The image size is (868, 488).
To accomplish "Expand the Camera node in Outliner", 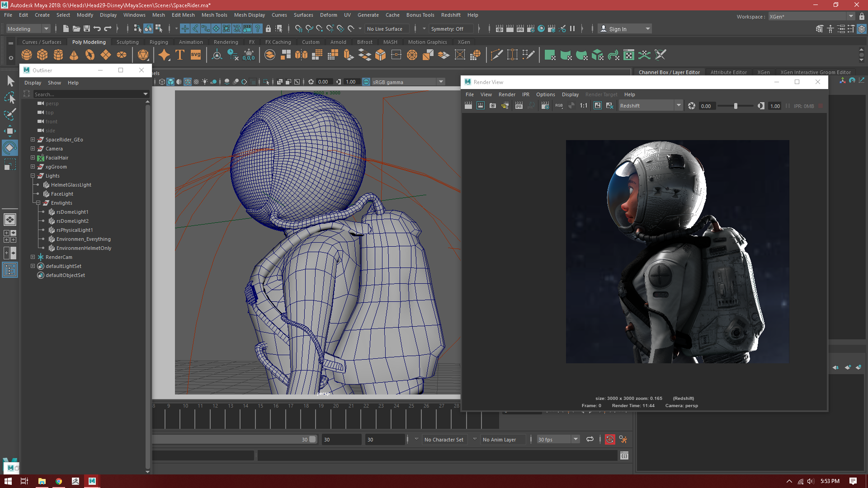I will pyautogui.click(x=33, y=149).
